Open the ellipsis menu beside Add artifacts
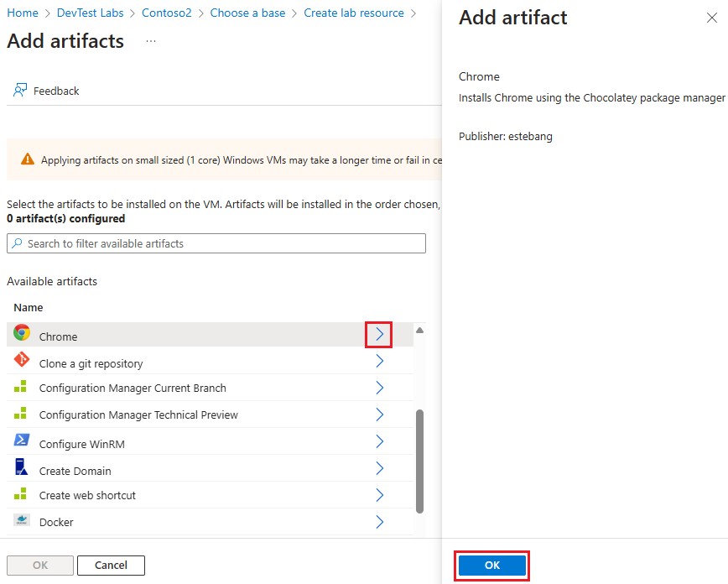 tap(150, 42)
